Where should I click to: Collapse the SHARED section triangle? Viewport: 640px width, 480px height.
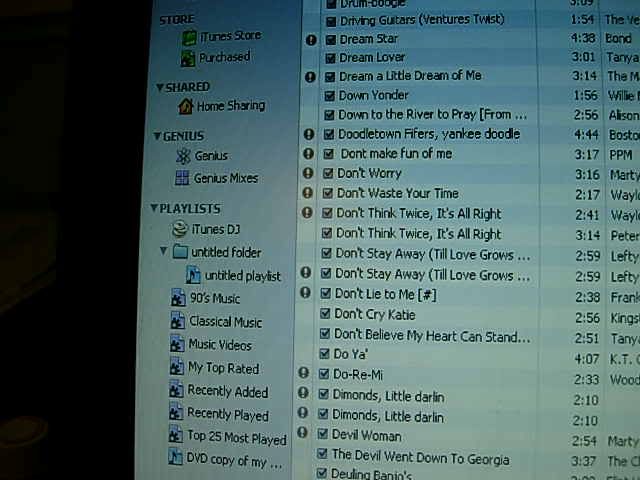click(160, 87)
